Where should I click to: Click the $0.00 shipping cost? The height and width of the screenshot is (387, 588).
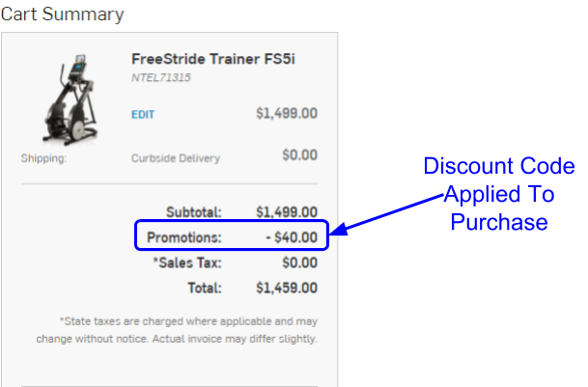tap(299, 154)
